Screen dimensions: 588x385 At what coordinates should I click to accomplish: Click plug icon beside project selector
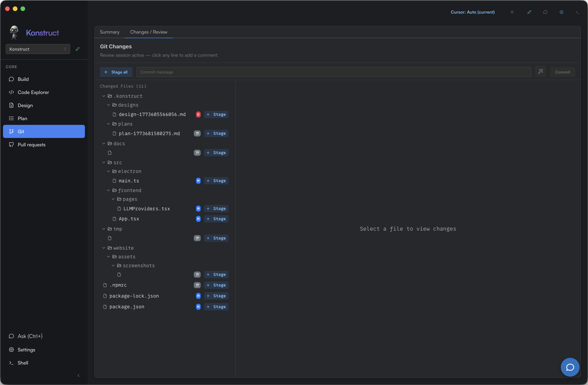coord(78,49)
